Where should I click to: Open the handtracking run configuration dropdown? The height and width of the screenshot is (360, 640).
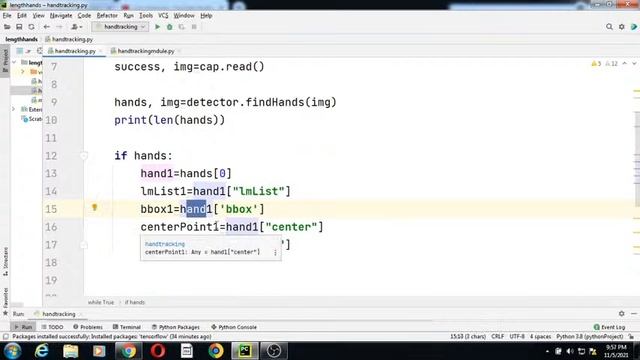[x=120, y=27]
